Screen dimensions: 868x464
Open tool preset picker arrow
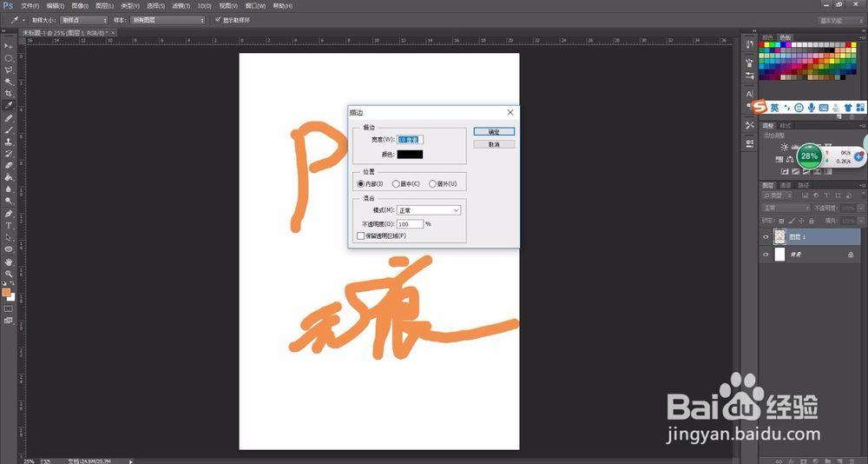(x=23, y=20)
